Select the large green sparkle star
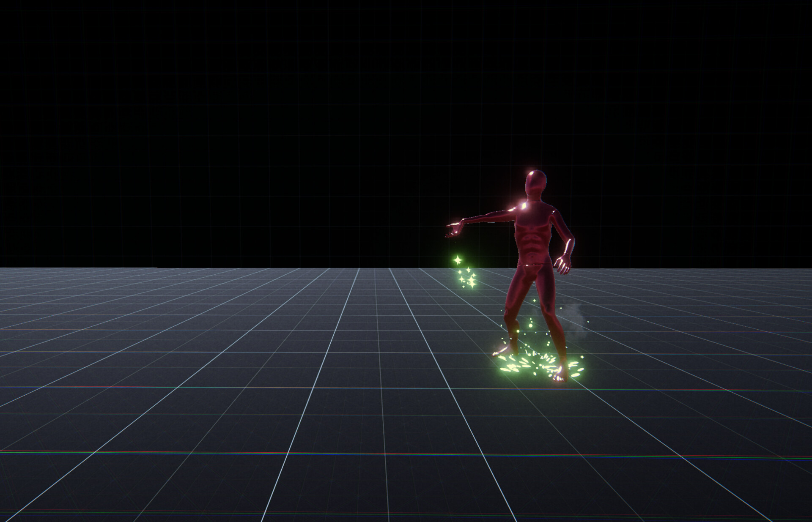 457,260
